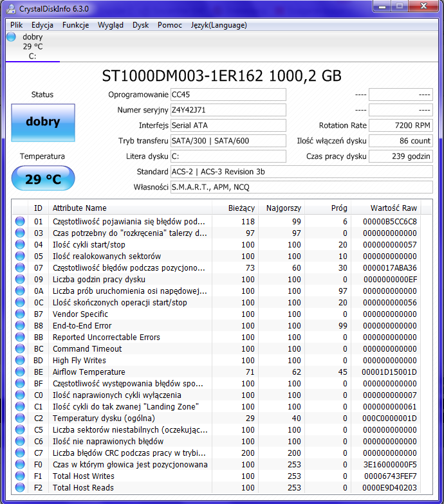
Task: Click the status orb for attribute C0
Action: [x=20, y=395]
